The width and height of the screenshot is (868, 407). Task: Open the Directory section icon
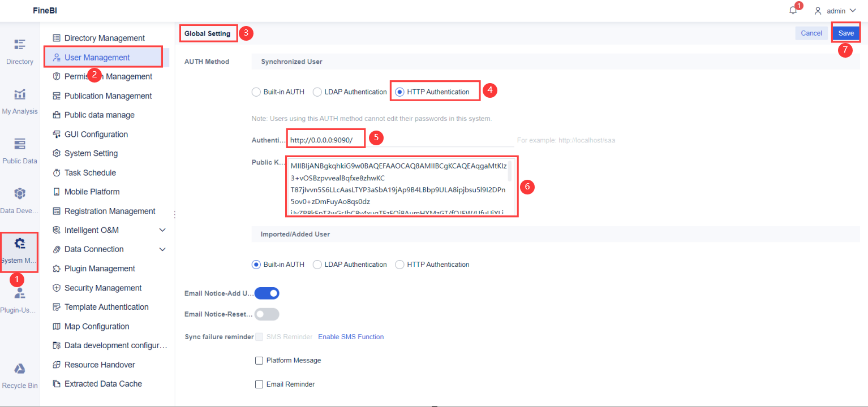pyautogui.click(x=20, y=45)
